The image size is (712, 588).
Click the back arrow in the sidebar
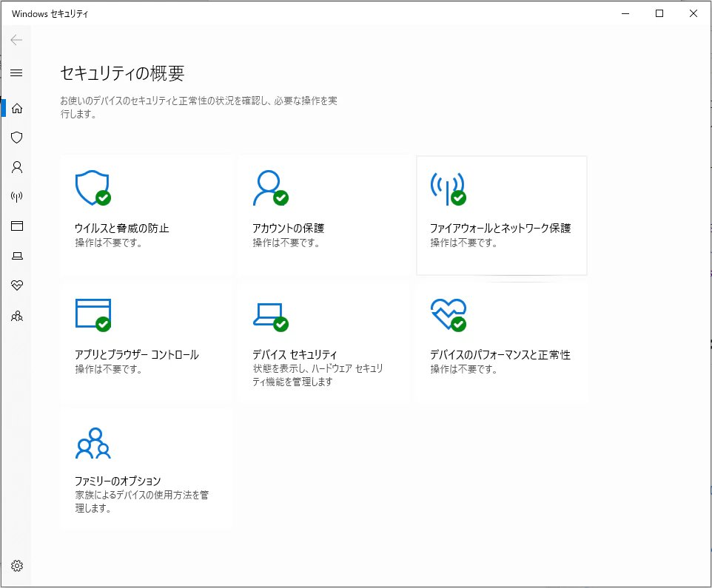click(x=16, y=40)
